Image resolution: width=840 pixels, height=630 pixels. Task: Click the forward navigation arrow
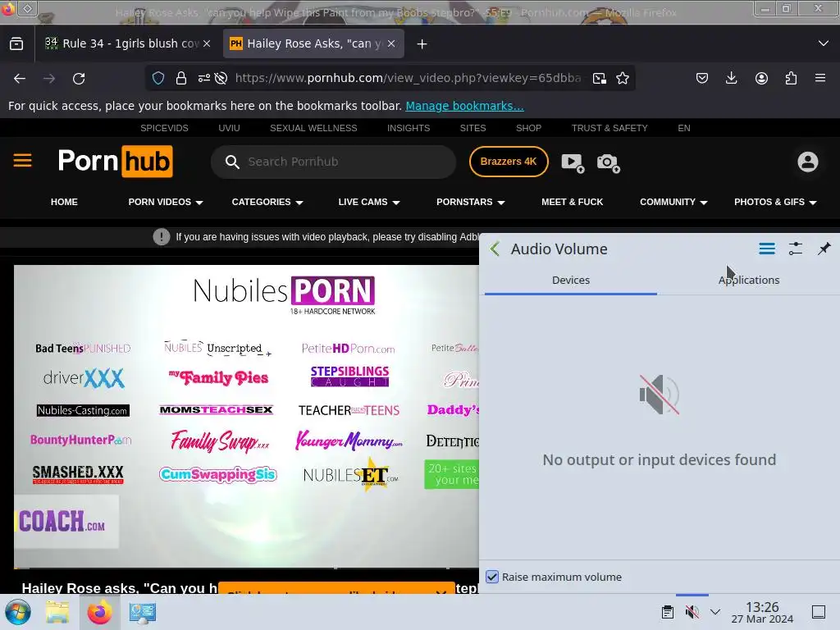[49, 79]
